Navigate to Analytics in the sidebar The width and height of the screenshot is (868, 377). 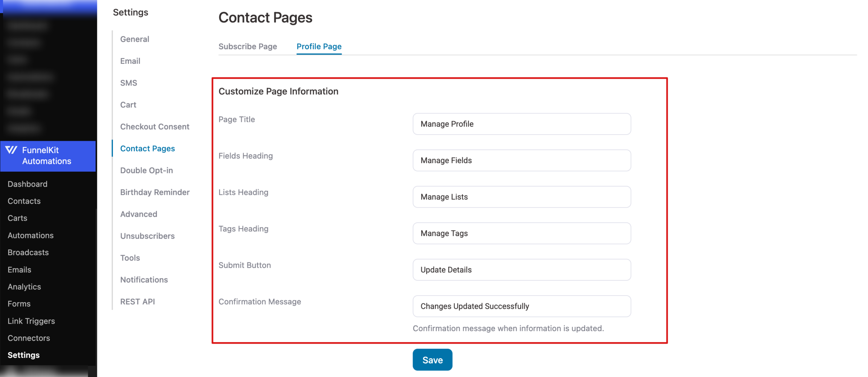(24, 286)
